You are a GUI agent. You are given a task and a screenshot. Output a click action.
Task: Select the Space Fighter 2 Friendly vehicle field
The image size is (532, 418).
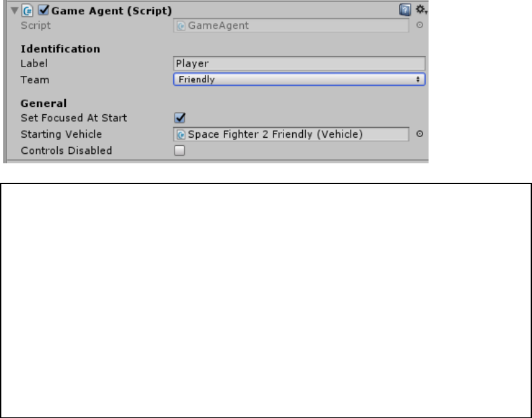point(291,134)
